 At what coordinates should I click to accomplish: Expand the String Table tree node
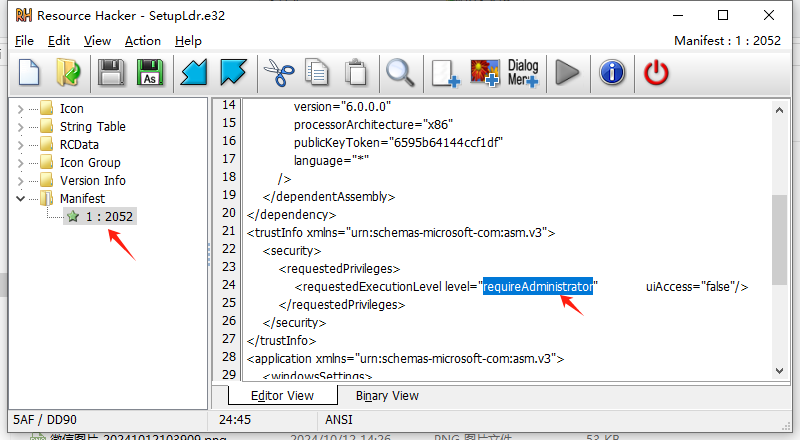[21, 127]
